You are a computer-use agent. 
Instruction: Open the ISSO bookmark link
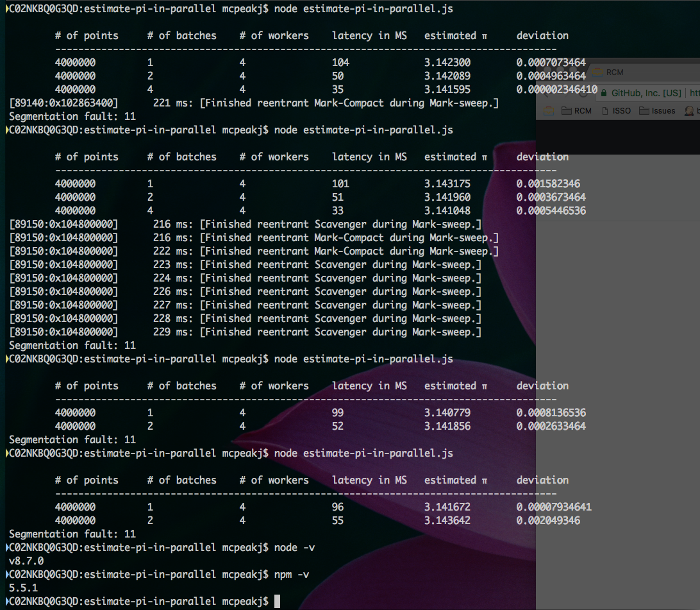point(617,111)
